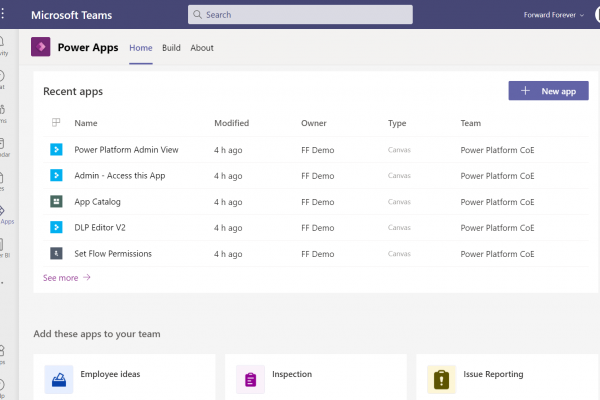Sort by the Type column header
This screenshot has height=400, width=600.
coord(397,123)
